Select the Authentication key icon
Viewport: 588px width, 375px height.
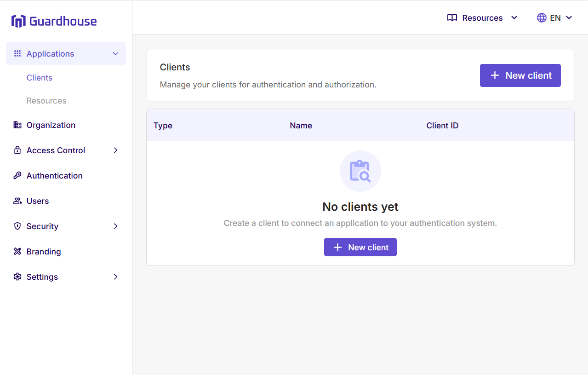coord(17,175)
